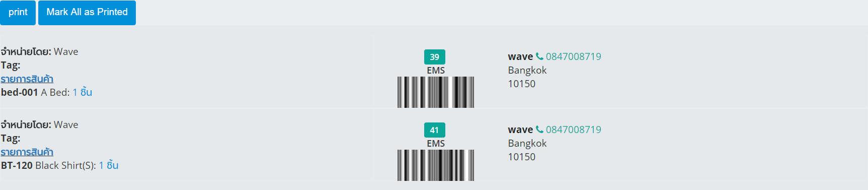Click Bangkok address in second order

click(527, 143)
